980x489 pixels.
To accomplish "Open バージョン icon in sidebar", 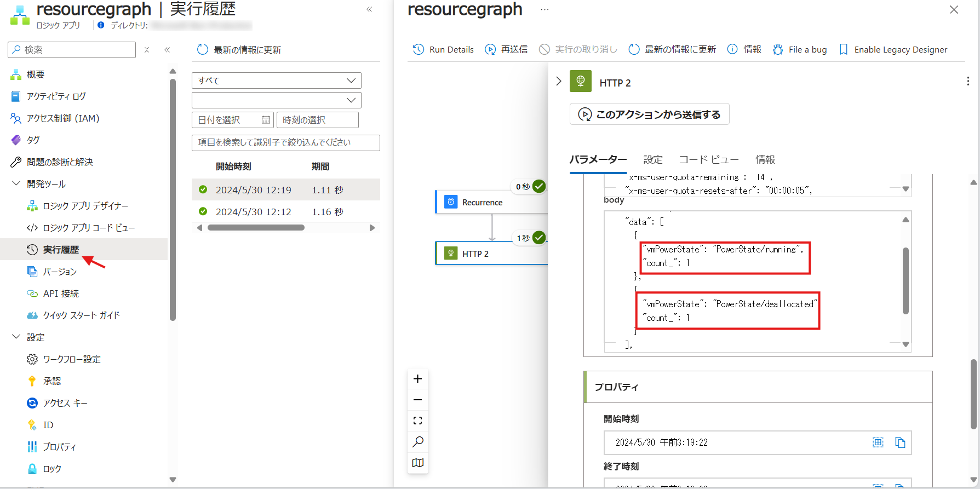I will pyautogui.click(x=32, y=272).
